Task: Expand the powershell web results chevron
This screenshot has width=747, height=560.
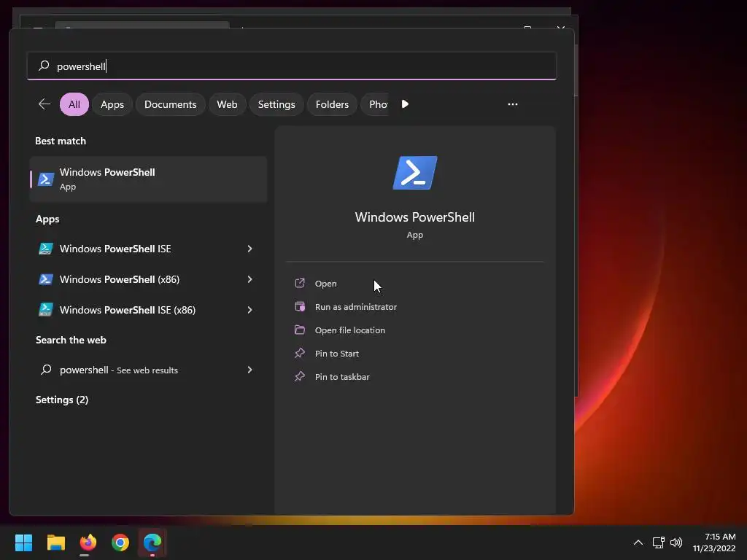Action: coord(249,370)
